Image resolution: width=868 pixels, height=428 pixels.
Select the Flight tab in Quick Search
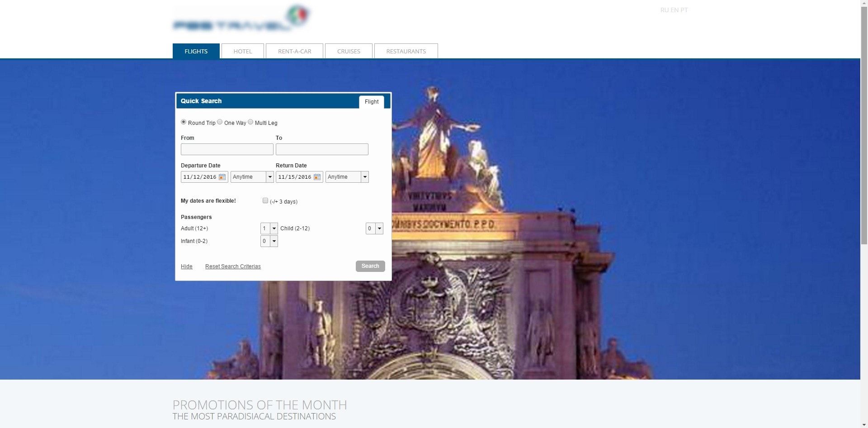372,102
